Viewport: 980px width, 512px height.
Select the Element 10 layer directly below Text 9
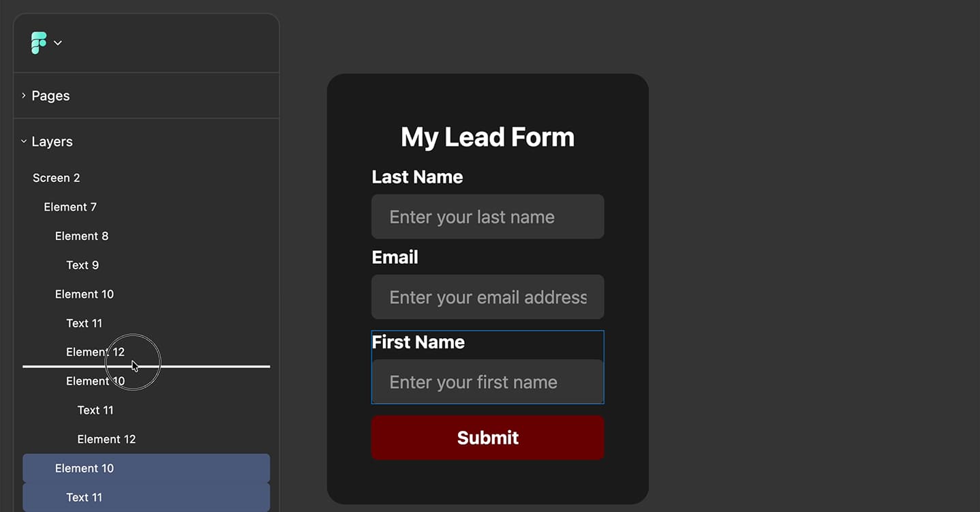point(85,295)
